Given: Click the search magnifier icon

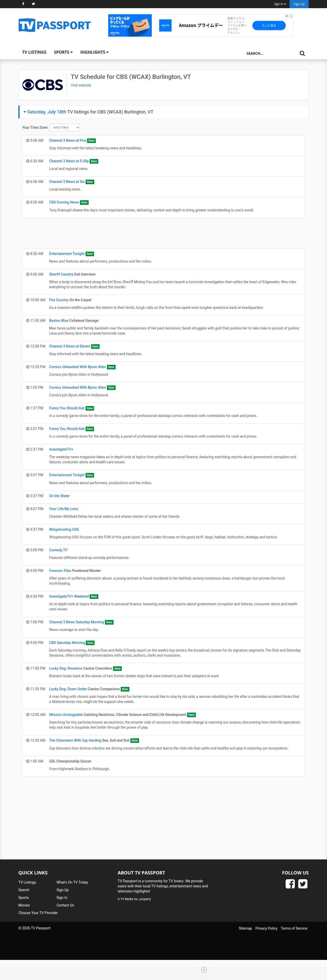Looking at the screenshot, I should pos(302,53).
